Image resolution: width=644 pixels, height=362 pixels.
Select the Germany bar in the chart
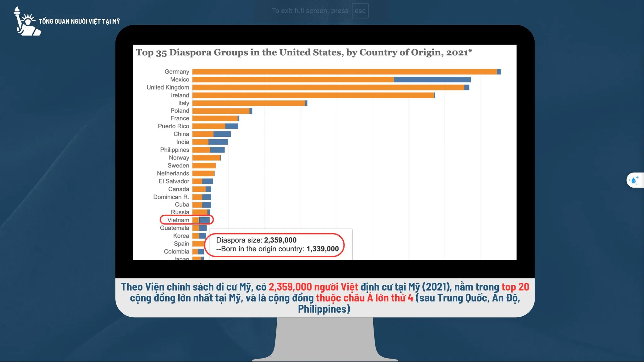[x=347, y=72]
